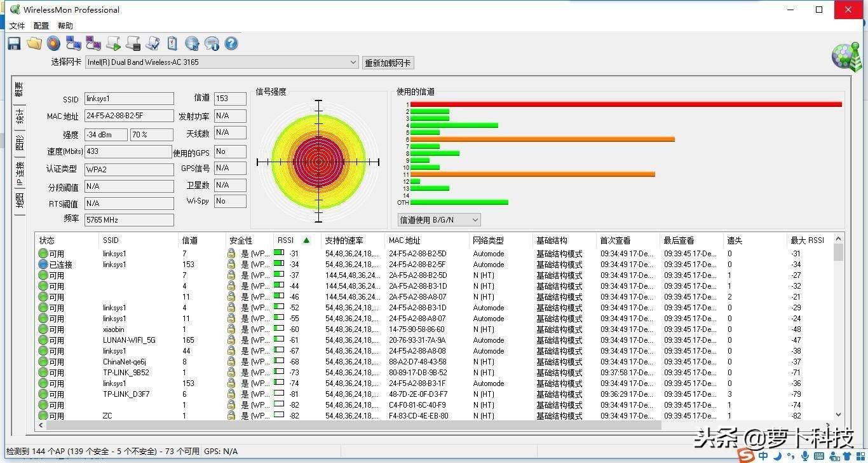This screenshot has width=868, height=463.
Task: Open the 配置 menu
Action: (x=40, y=25)
